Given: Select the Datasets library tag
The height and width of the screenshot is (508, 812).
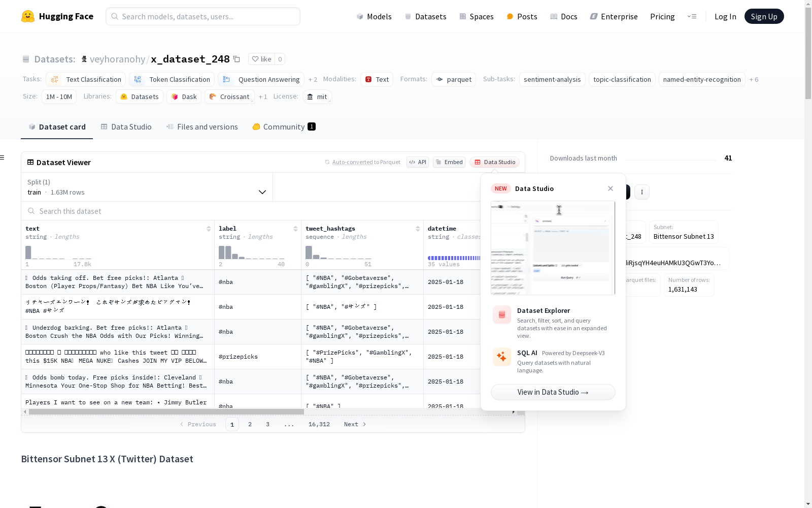Looking at the screenshot, I should point(140,97).
